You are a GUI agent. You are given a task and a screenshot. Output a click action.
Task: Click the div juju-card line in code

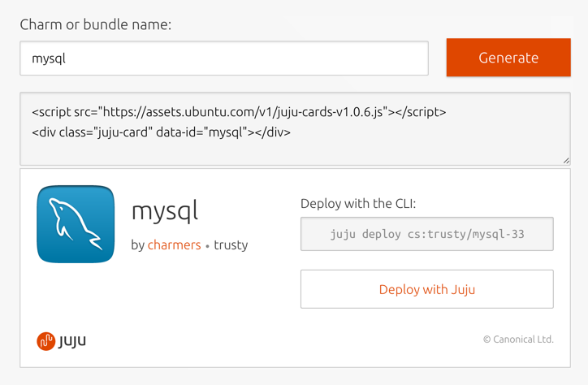click(x=162, y=132)
